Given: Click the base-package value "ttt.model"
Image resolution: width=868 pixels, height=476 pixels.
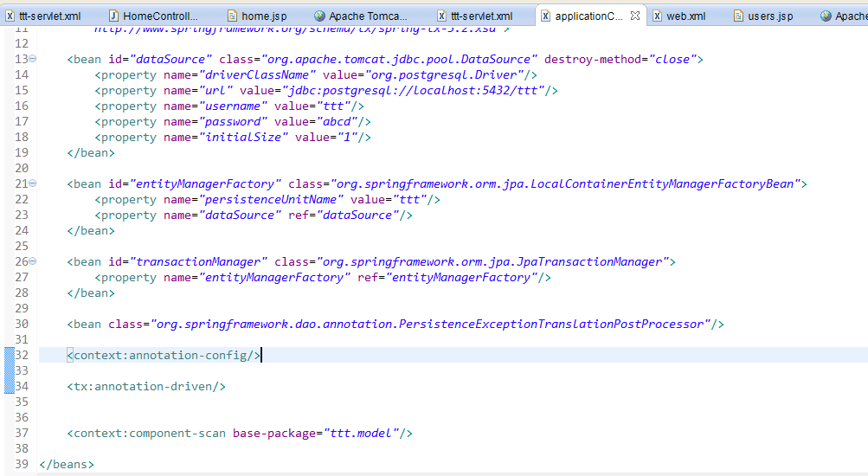Looking at the screenshot, I should click(363, 433).
